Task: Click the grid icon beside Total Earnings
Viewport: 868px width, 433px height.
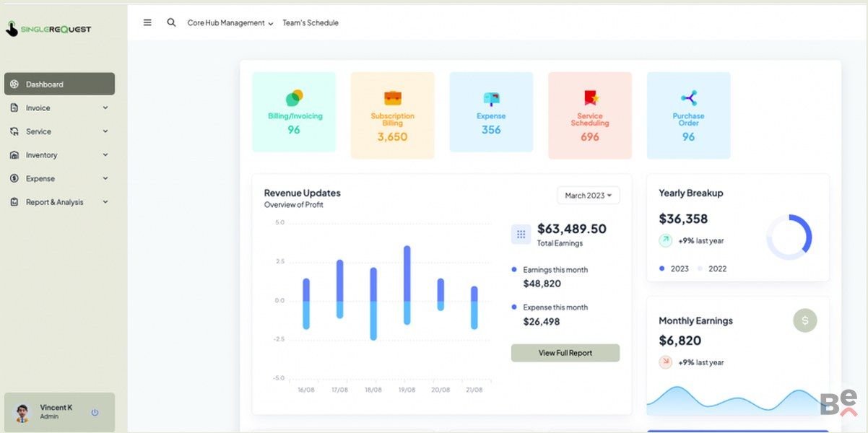Action: coord(521,235)
